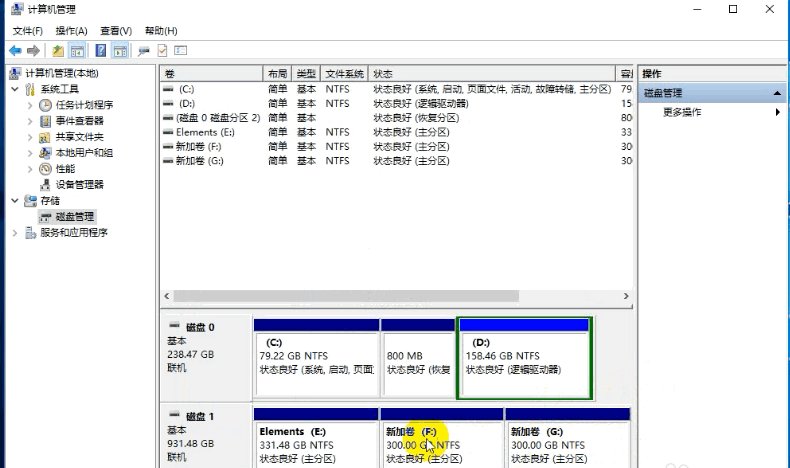Toggle the action pane toolbar button
The width and height of the screenshot is (790, 468).
pos(120,50)
